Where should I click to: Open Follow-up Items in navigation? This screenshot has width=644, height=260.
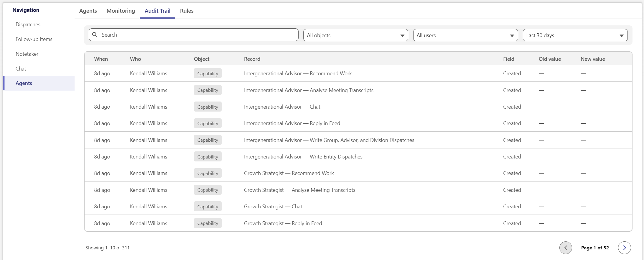tap(34, 39)
